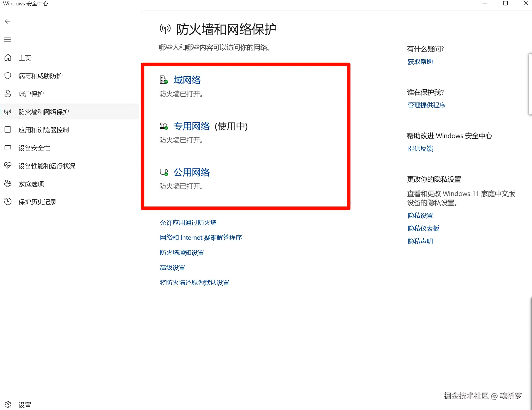Image resolution: width=532 pixels, height=410 pixels.
Task: Click the history clock icon for 保护历史记录
Action: pos(8,201)
